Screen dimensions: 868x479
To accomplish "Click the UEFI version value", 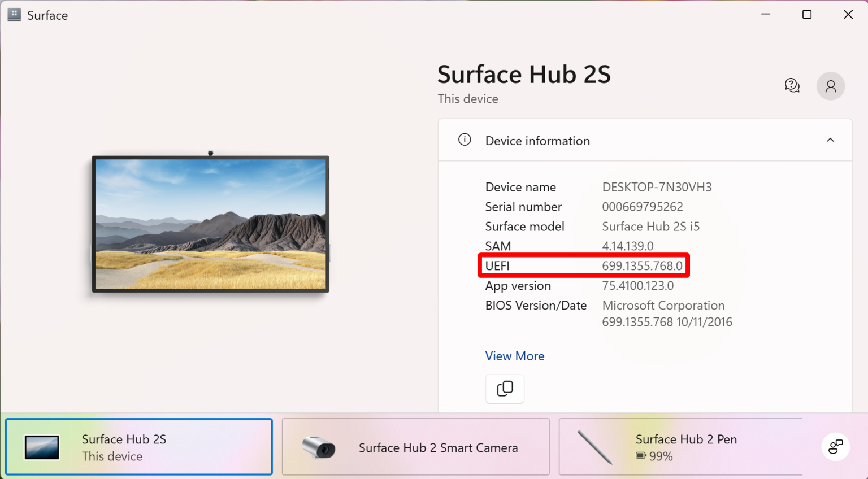I will click(642, 265).
